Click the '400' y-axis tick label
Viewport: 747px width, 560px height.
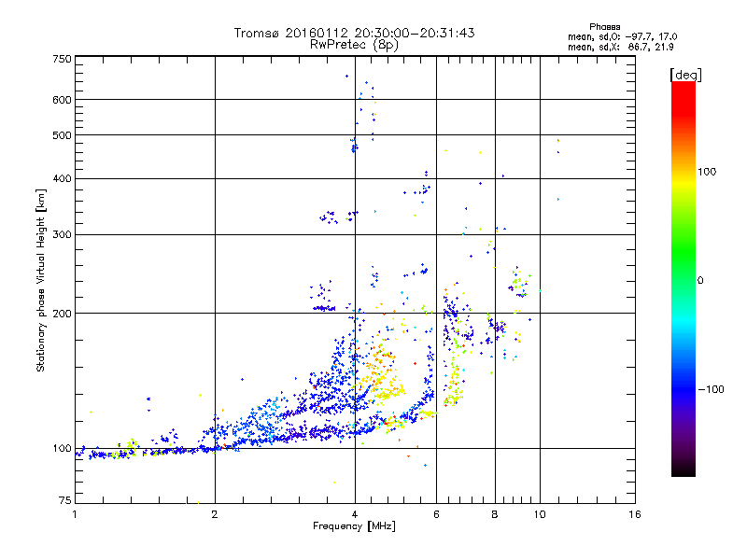pyautogui.click(x=62, y=178)
